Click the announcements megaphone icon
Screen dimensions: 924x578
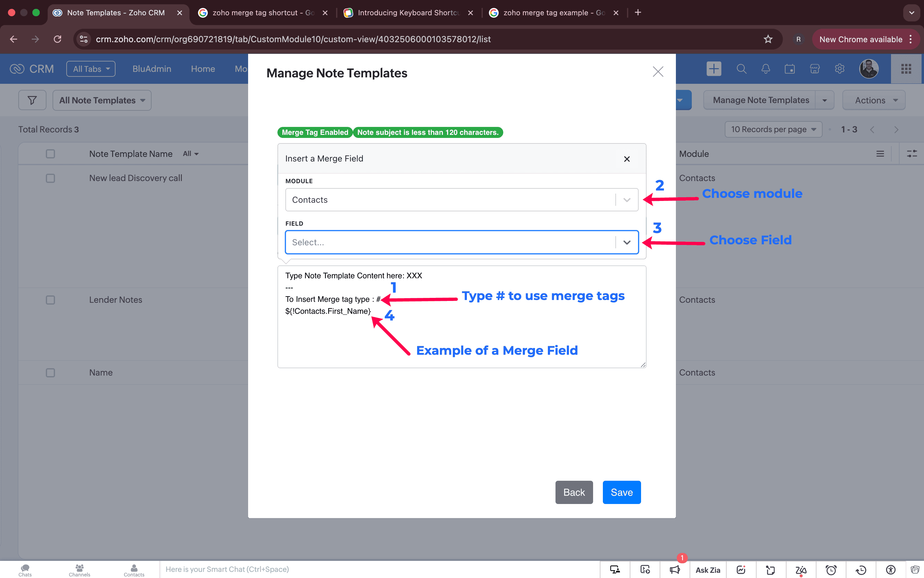pos(675,569)
